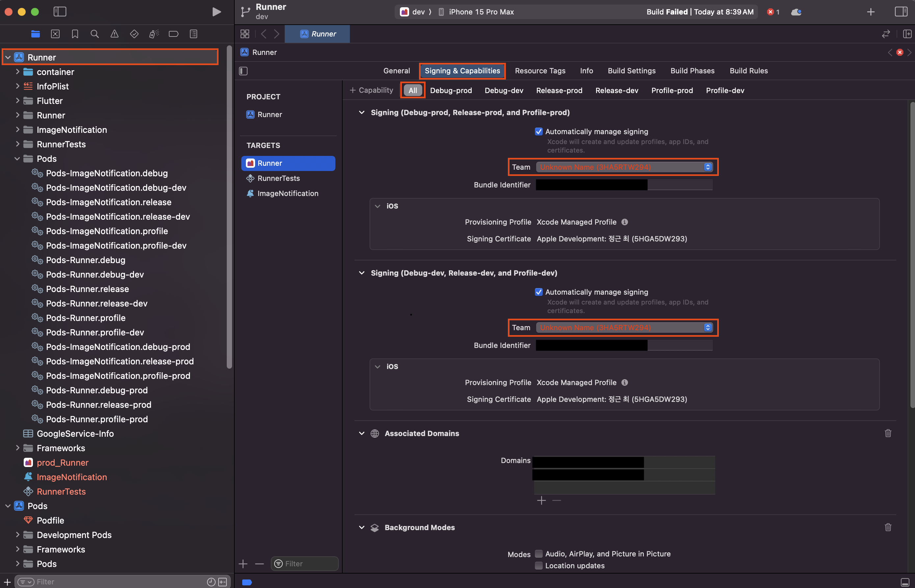915x588 pixels.
Task: Show provisioning profile info for dev signing
Action: point(625,382)
